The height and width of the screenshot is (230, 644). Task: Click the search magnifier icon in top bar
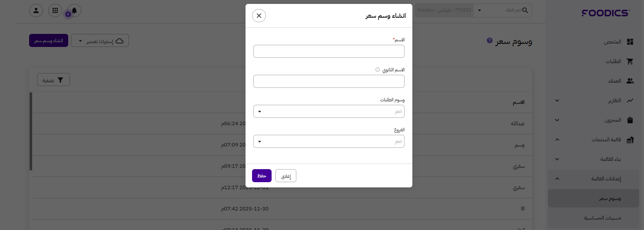click(525, 10)
